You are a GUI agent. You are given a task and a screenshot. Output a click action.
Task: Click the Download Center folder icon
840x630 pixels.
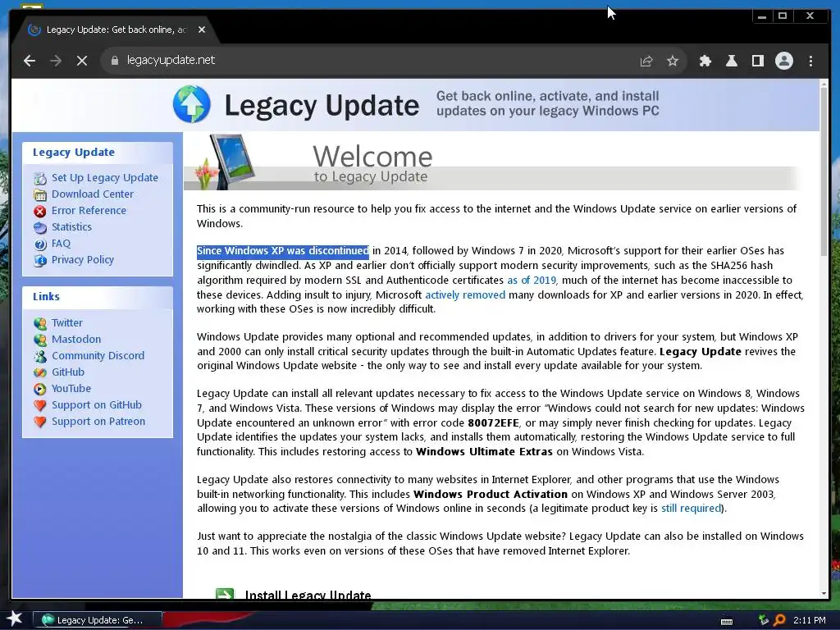pyautogui.click(x=40, y=194)
